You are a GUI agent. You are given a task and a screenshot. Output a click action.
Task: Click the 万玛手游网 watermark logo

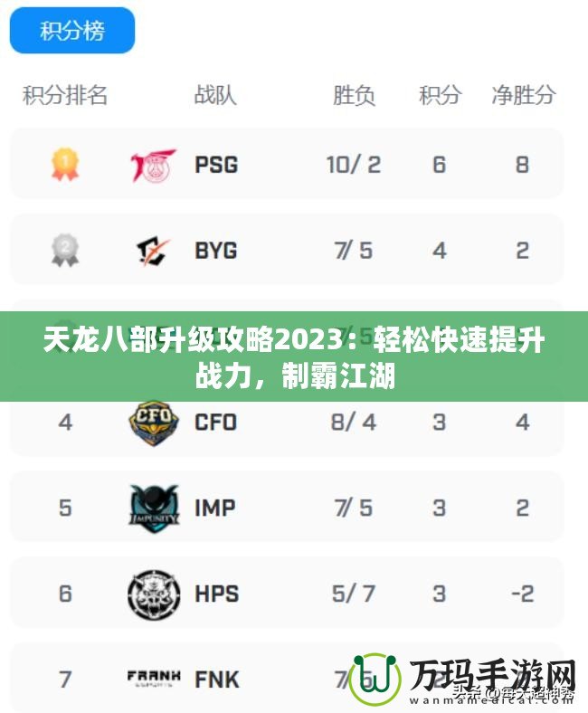[x=463, y=680]
